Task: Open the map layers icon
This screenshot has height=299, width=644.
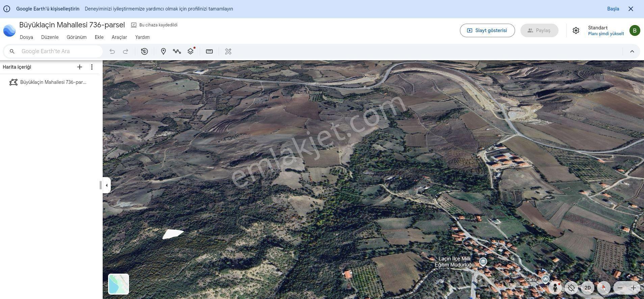Action: [191, 51]
